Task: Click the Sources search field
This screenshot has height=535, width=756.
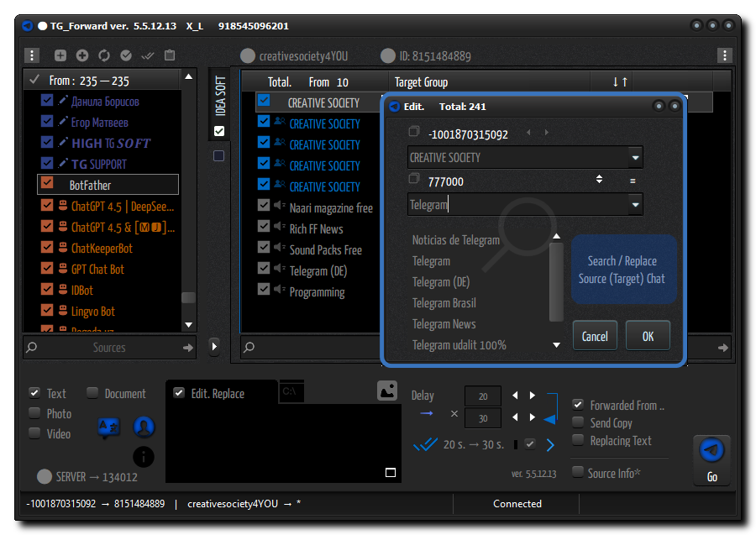Action: tap(109, 347)
